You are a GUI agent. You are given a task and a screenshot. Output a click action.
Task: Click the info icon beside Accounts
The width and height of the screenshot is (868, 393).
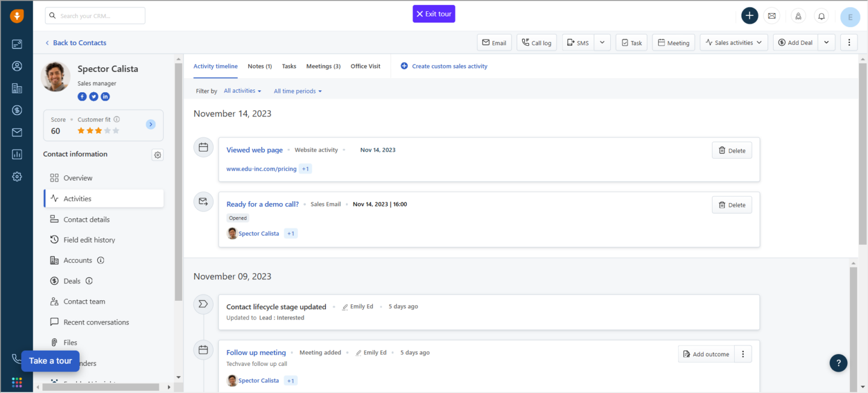pos(101,261)
